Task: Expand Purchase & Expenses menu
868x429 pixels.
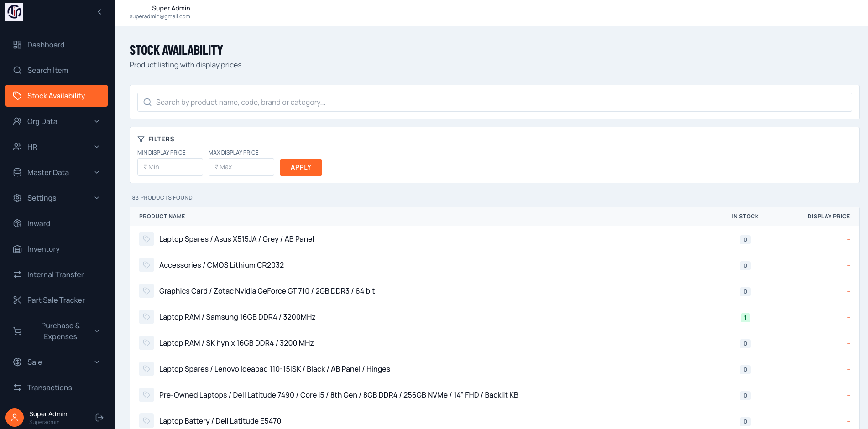Action: 57,331
